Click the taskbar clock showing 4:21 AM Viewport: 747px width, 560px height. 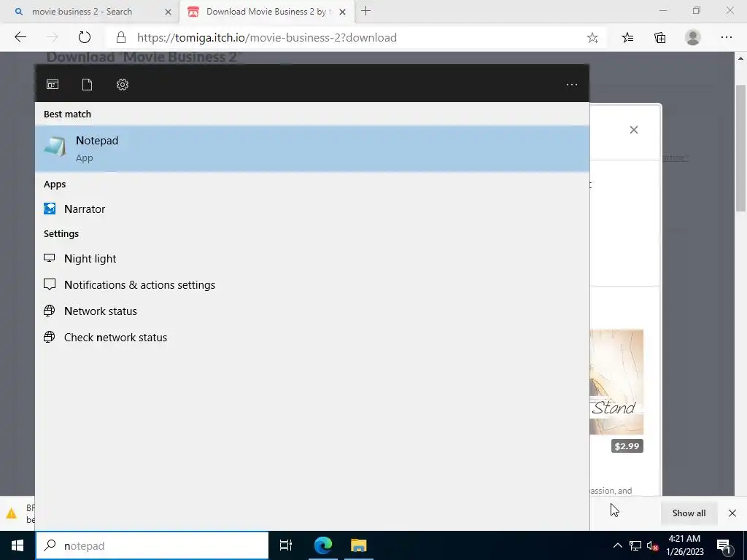[684, 545]
